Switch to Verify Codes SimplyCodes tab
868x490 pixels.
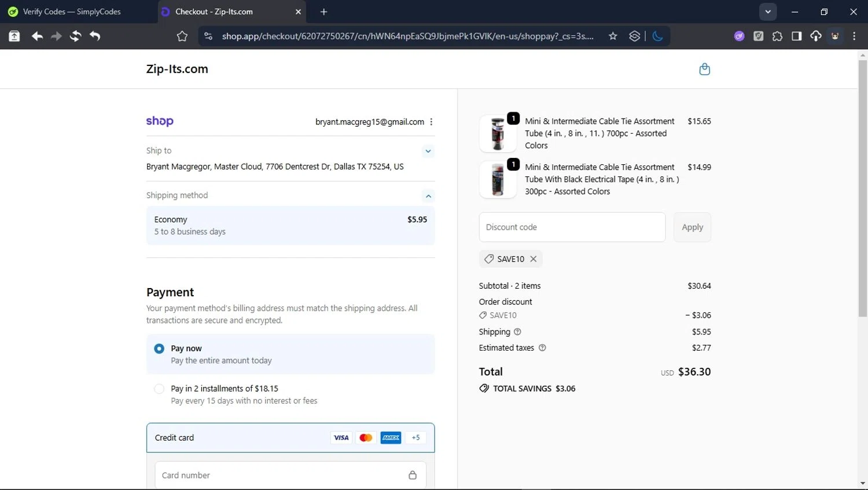[78, 12]
